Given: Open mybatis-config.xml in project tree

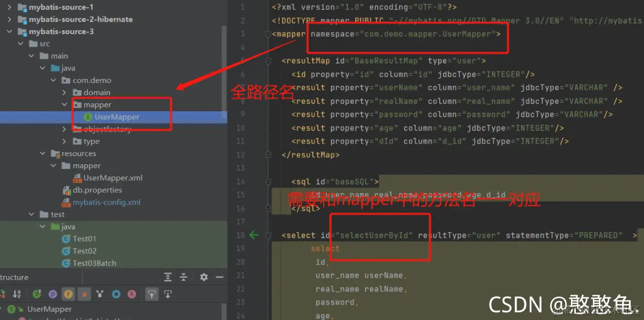Looking at the screenshot, I should 107,202.
